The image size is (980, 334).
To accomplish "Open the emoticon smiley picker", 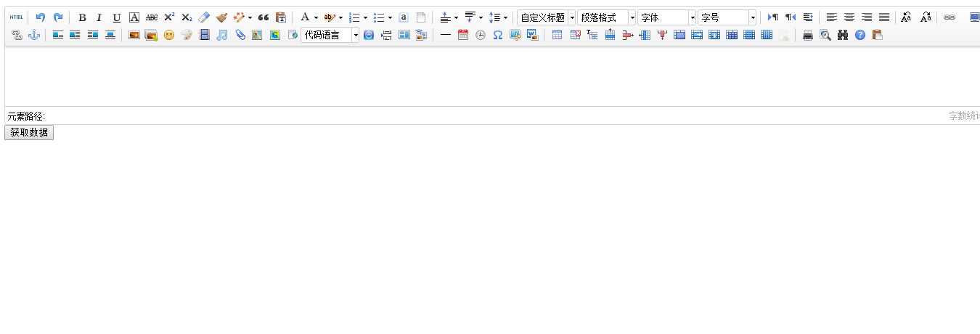I will [169, 35].
